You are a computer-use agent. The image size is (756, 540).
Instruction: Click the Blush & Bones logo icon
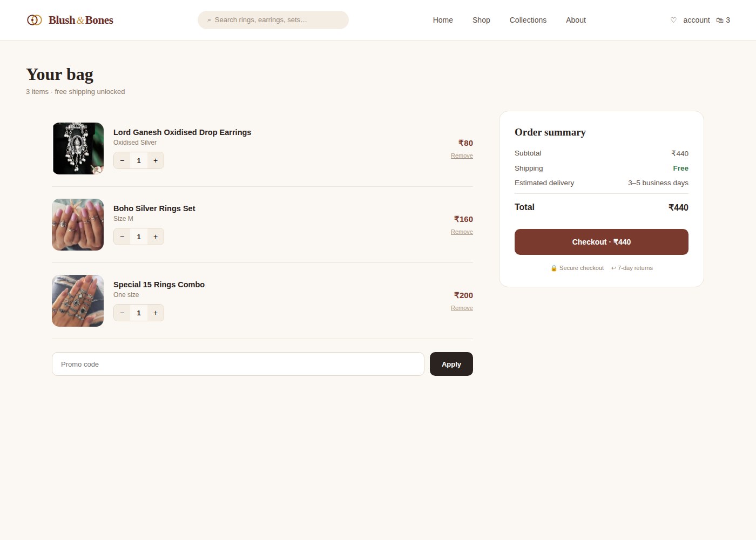pos(35,20)
